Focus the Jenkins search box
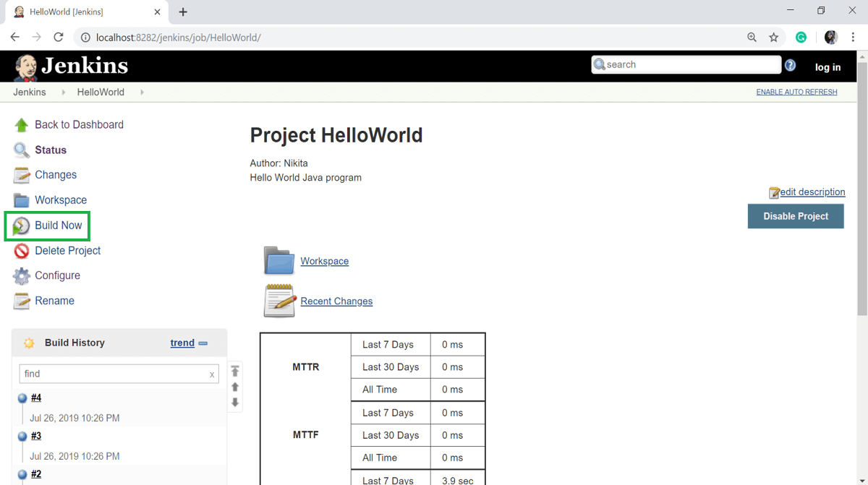Image resolution: width=868 pixels, height=485 pixels. click(686, 64)
